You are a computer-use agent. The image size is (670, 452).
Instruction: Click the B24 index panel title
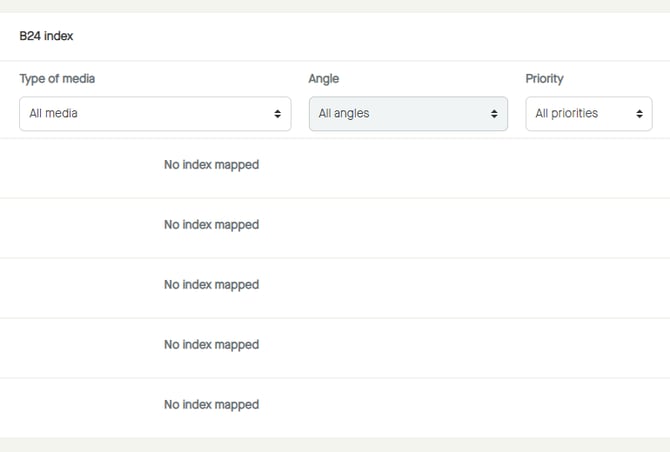(46, 36)
